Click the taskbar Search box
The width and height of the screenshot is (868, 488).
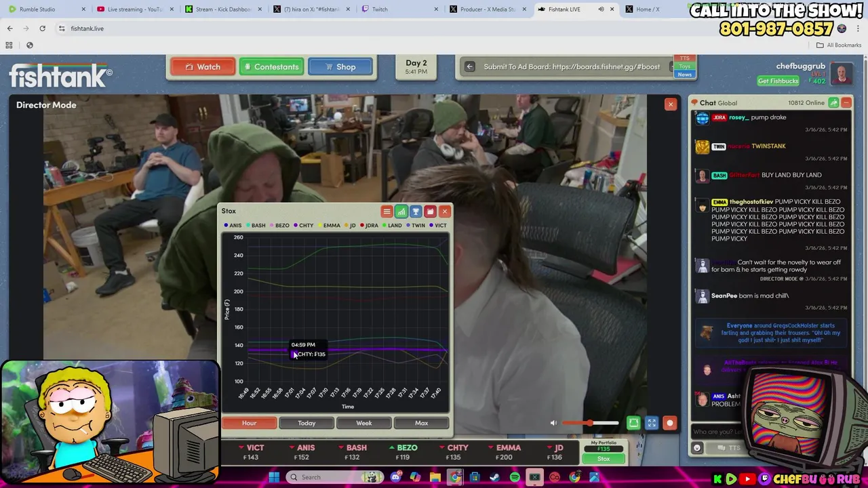click(x=336, y=477)
